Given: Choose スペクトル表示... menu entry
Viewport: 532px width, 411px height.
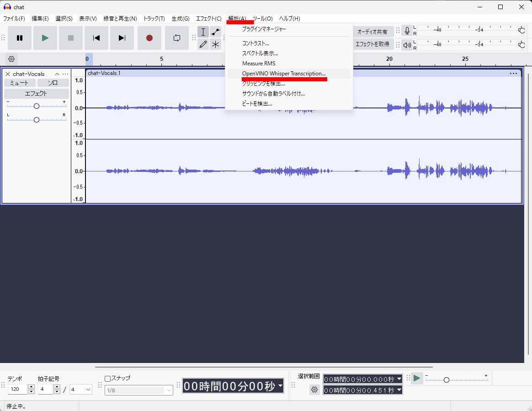Looking at the screenshot, I should 289,53.
